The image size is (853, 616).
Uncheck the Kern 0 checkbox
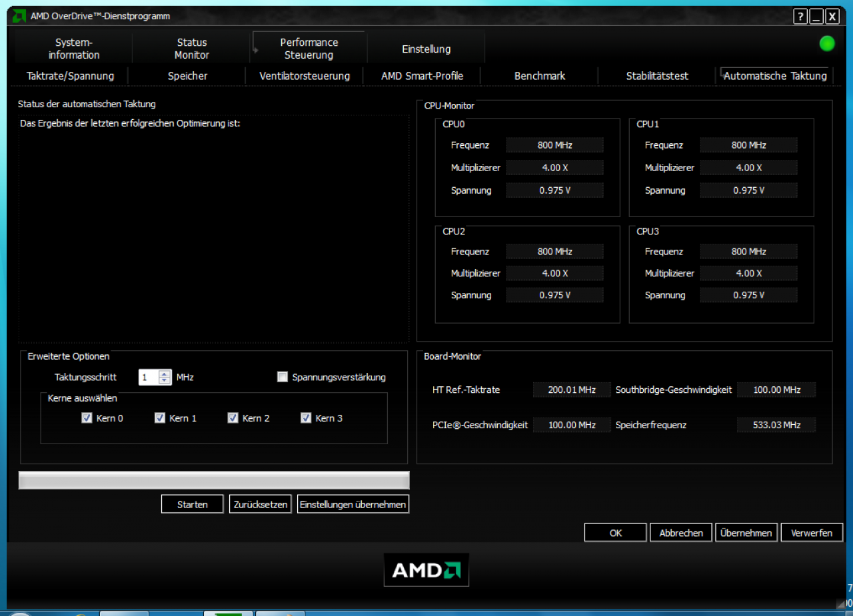87,418
